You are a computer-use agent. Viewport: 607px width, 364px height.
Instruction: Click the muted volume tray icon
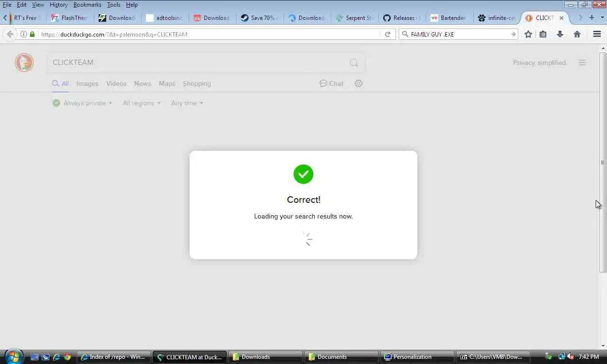[571, 356]
